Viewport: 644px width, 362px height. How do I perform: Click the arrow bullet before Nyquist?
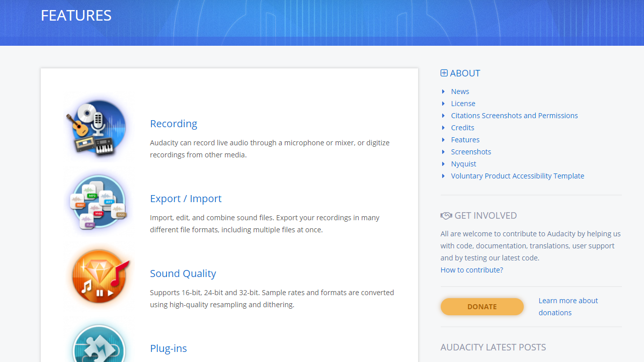(443, 164)
